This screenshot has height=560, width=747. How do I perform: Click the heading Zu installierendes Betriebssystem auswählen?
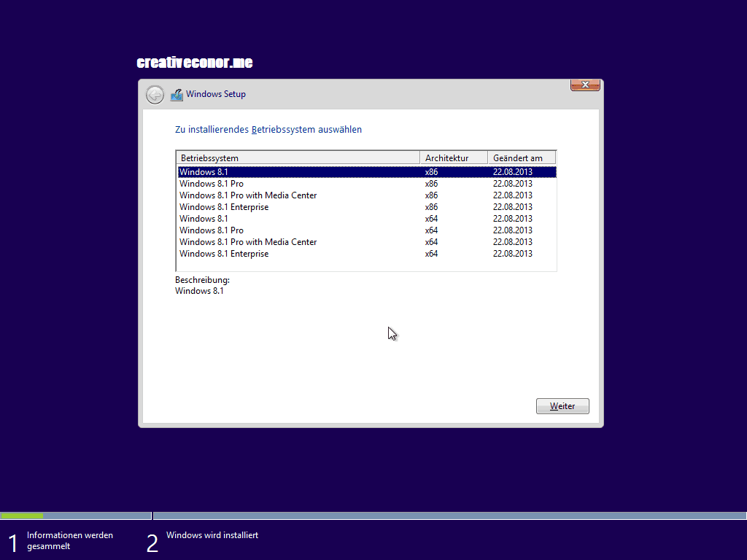(268, 130)
